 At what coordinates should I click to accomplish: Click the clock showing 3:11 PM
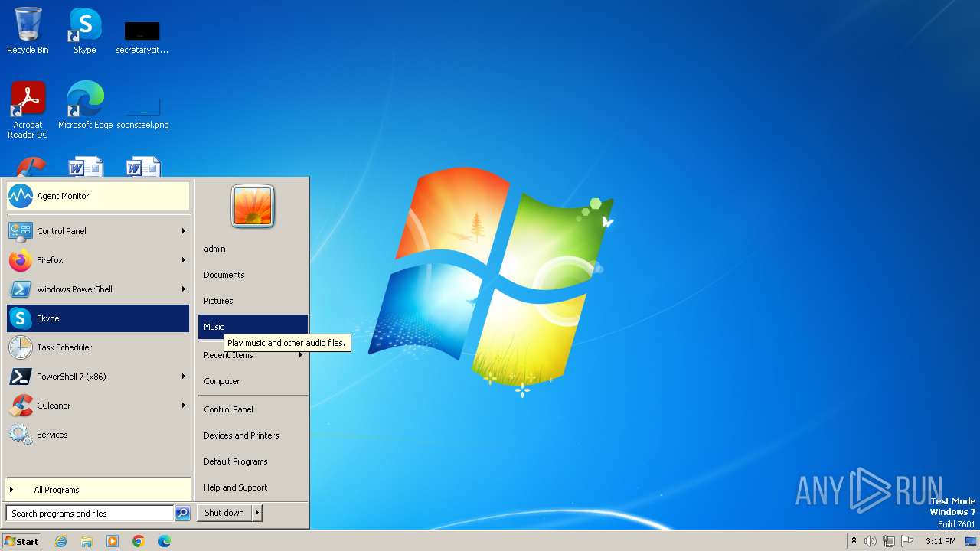pos(940,541)
